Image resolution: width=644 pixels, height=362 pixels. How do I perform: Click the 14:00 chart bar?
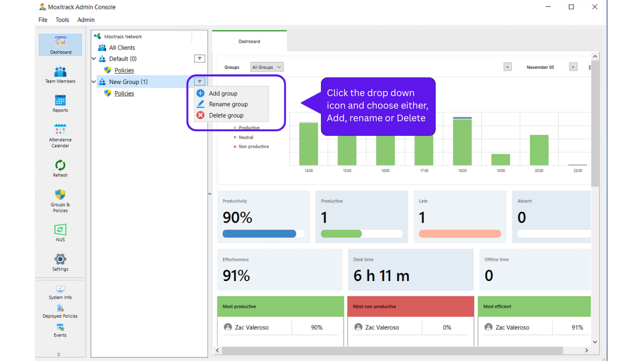point(308,143)
